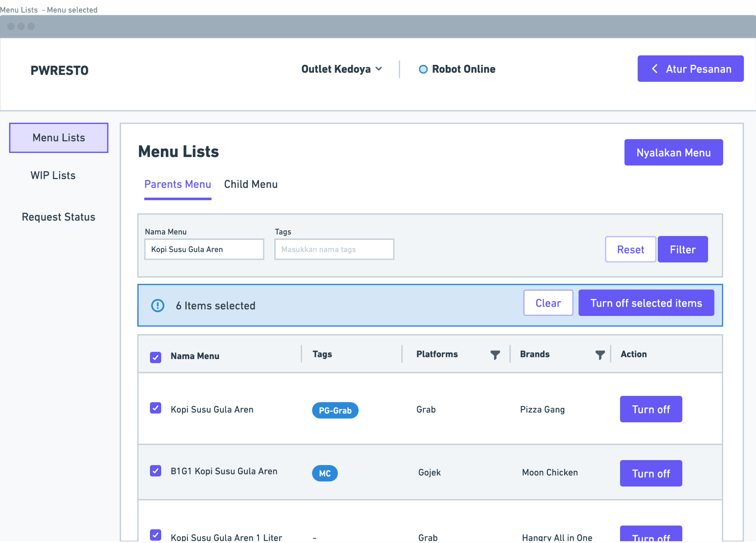Screen dimensions: 756x543
Task: Open WIP Lists in the sidebar
Action: point(53,175)
